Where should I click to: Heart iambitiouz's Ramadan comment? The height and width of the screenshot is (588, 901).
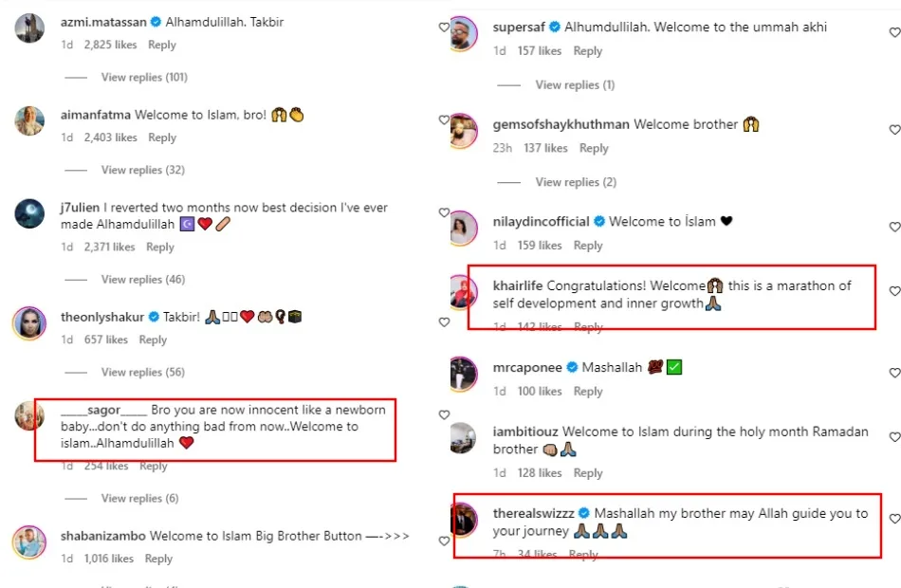tap(894, 436)
